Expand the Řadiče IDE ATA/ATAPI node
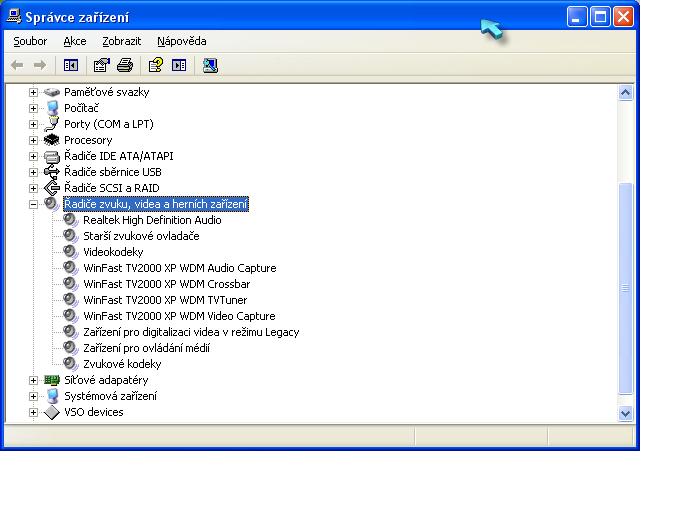 (33, 156)
